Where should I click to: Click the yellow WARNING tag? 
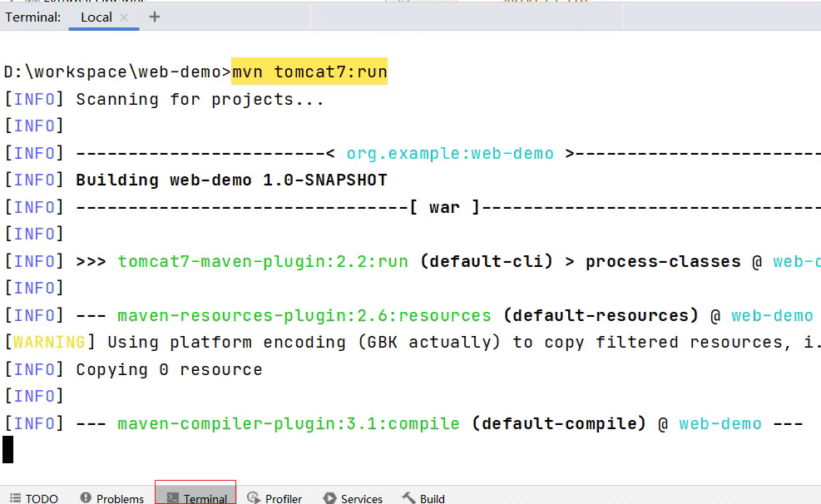click(x=49, y=343)
